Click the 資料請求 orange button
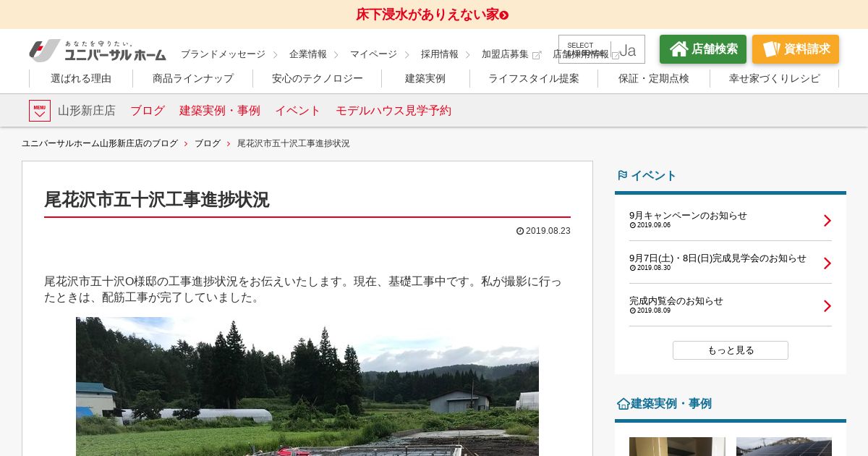The width and height of the screenshot is (868, 456). pos(796,49)
